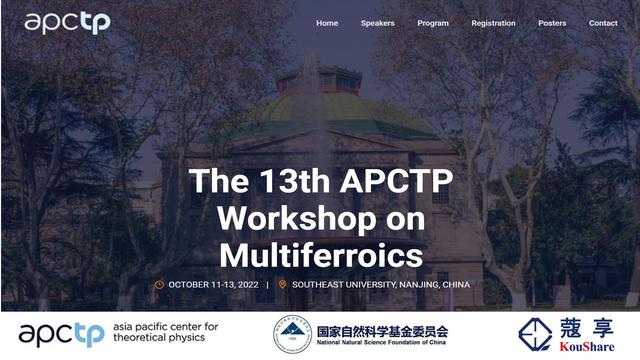The width and height of the screenshot is (640, 360).
Task: Click the Southeast University, Nanjing, China text
Action: (x=381, y=284)
